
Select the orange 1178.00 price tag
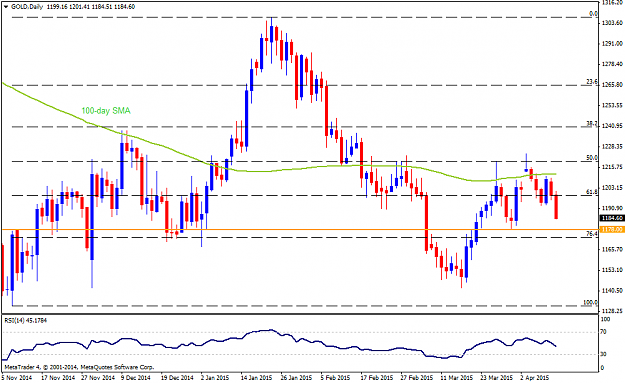click(612, 230)
